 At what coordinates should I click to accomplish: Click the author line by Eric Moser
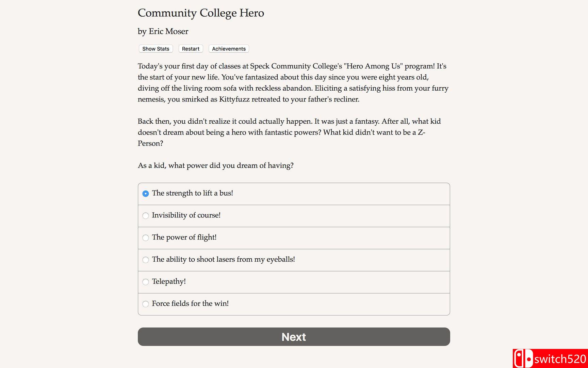(163, 31)
